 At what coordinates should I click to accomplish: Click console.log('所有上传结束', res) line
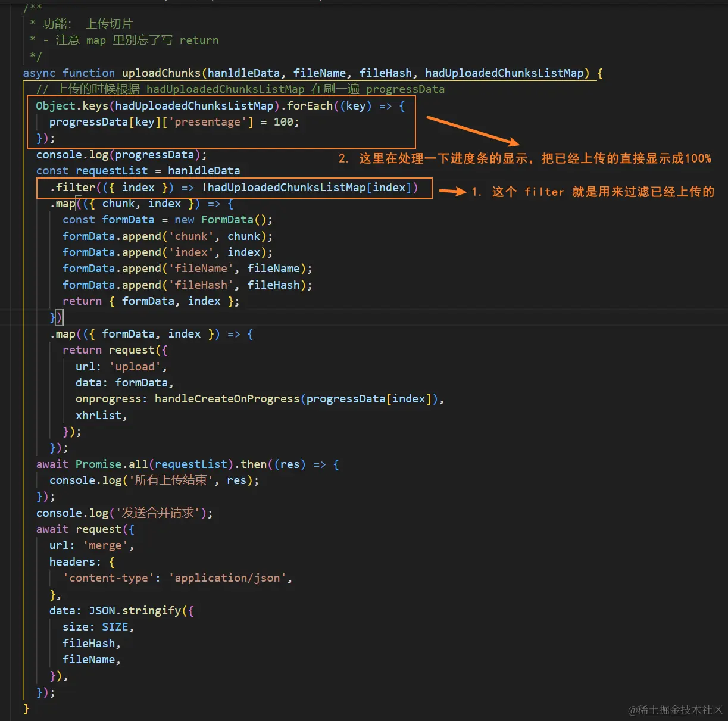tap(154, 480)
